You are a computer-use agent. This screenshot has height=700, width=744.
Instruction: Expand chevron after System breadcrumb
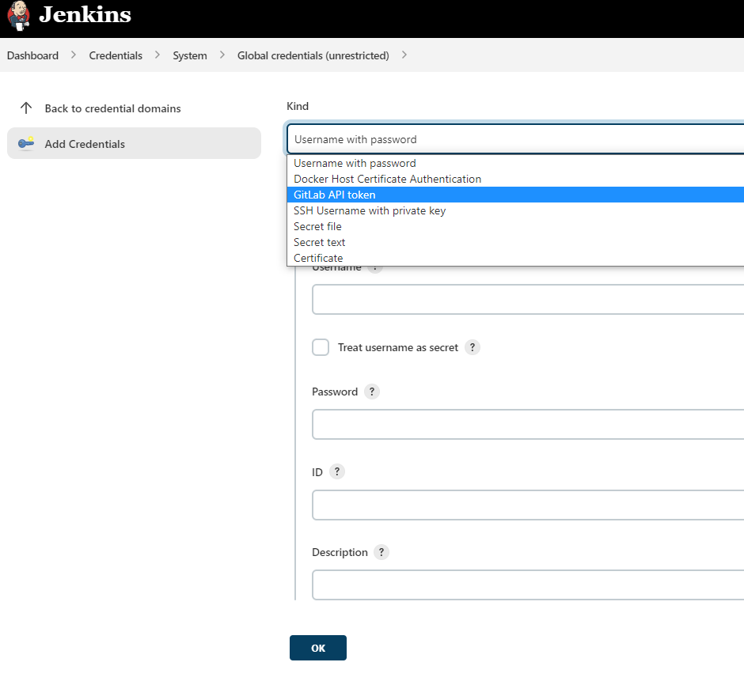[222, 55]
